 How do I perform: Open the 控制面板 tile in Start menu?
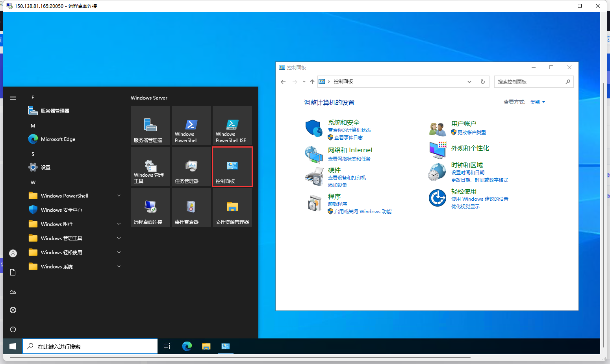click(x=232, y=166)
